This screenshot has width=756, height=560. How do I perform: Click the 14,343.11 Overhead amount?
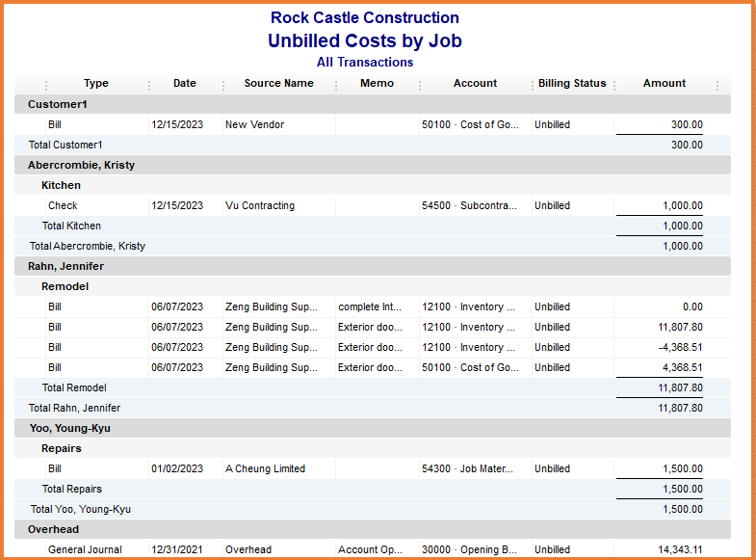[x=680, y=549]
